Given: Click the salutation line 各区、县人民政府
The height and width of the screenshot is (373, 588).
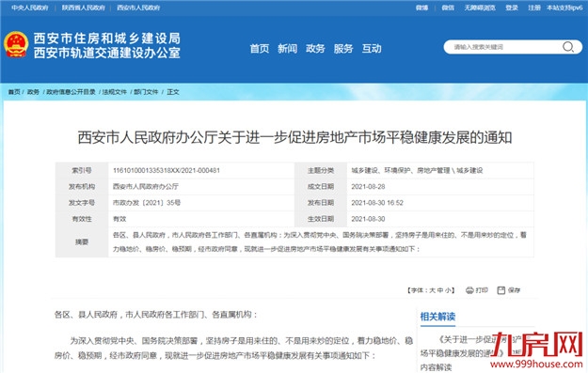Looking at the screenshot, I should click(x=156, y=315).
